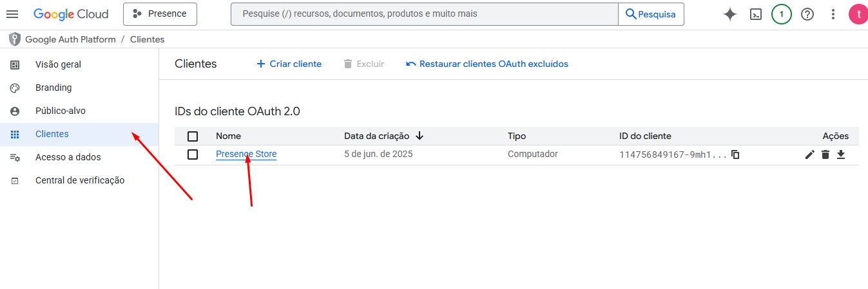Click Clientes breadcrumb text
The width and height of the screenshot is (868, 289).
coord(147,39)
